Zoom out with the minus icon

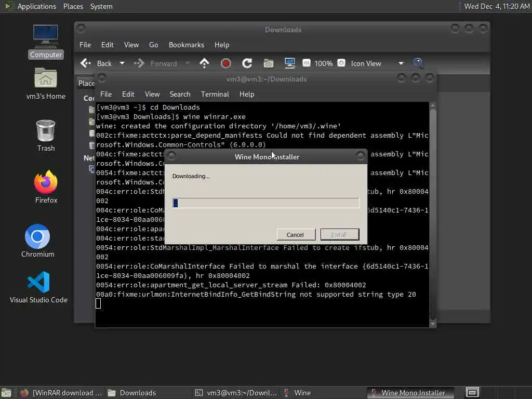307,63
